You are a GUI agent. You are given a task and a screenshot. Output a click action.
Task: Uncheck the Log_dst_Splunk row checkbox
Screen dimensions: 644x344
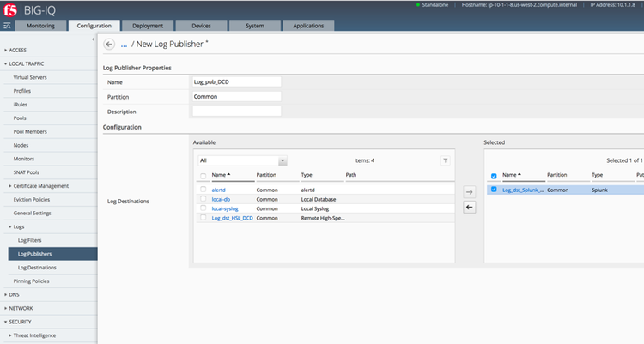[494, 190]
